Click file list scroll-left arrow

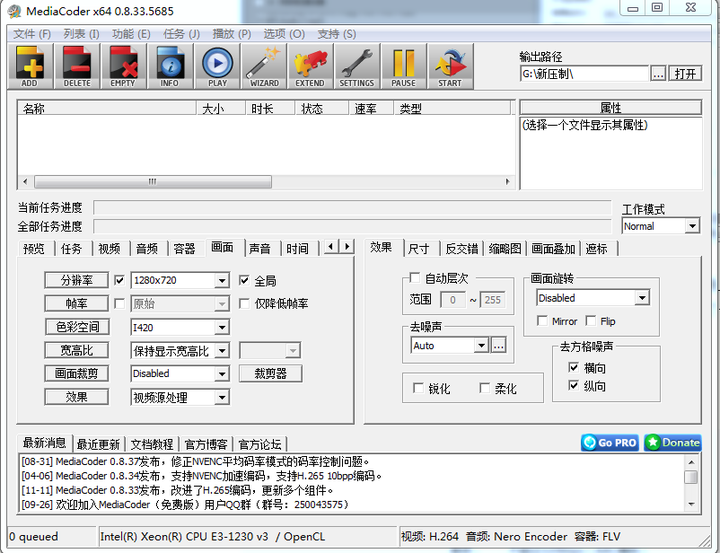tap(25, 182)
